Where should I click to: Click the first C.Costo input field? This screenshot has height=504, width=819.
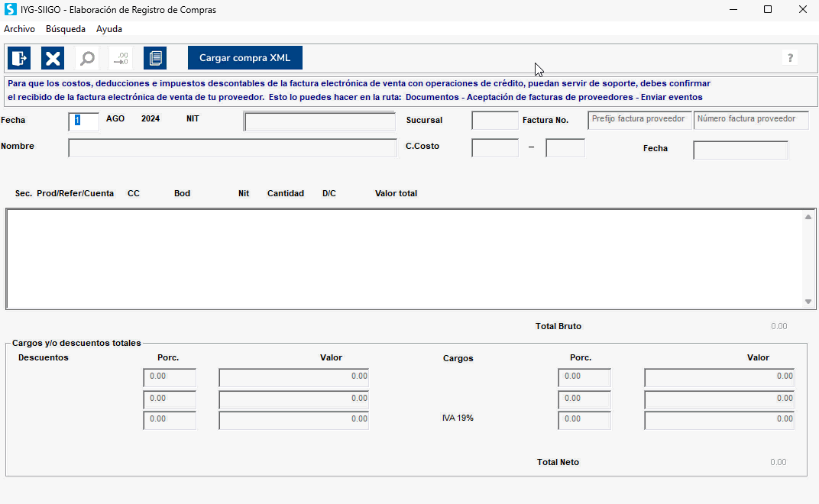point(494,148)
